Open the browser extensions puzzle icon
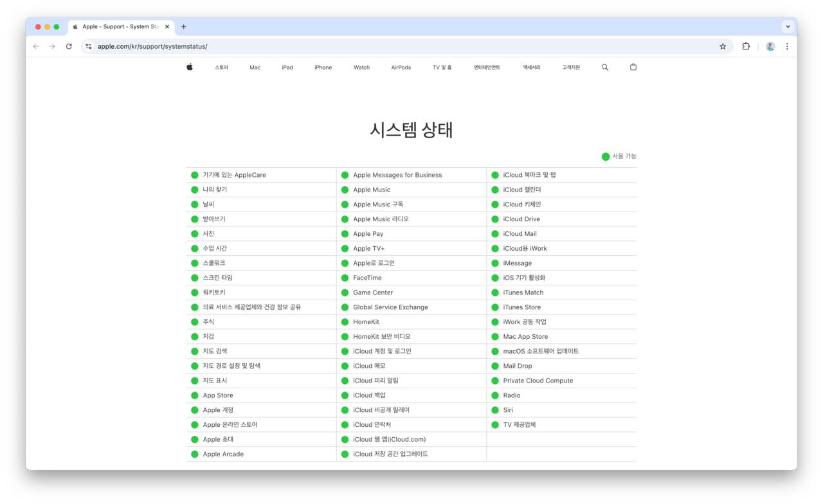 click(x=746, y=46)
